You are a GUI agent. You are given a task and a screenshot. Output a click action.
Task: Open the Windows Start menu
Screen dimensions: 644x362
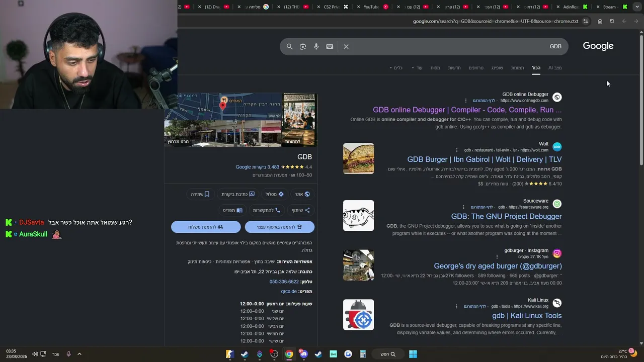coord(413,354)
